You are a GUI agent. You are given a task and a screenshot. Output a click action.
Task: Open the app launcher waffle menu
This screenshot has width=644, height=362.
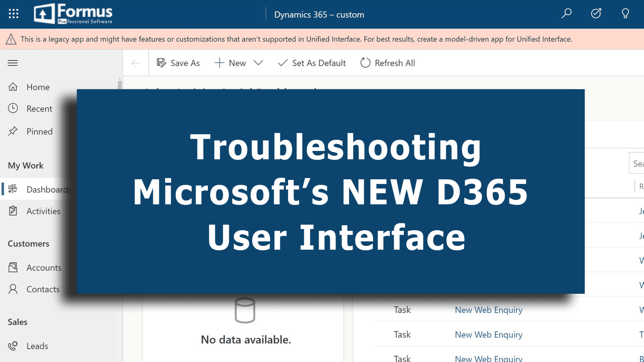13,14
